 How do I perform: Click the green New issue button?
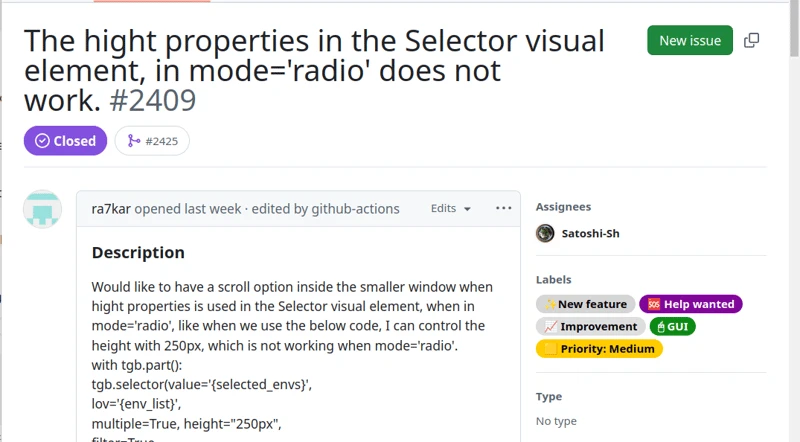690,40
